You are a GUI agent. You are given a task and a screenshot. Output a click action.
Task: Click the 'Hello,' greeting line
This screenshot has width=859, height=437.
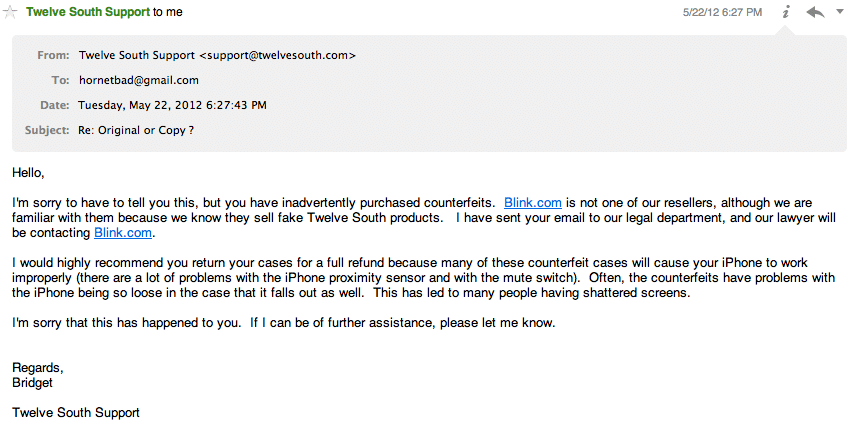coord(28,173)
